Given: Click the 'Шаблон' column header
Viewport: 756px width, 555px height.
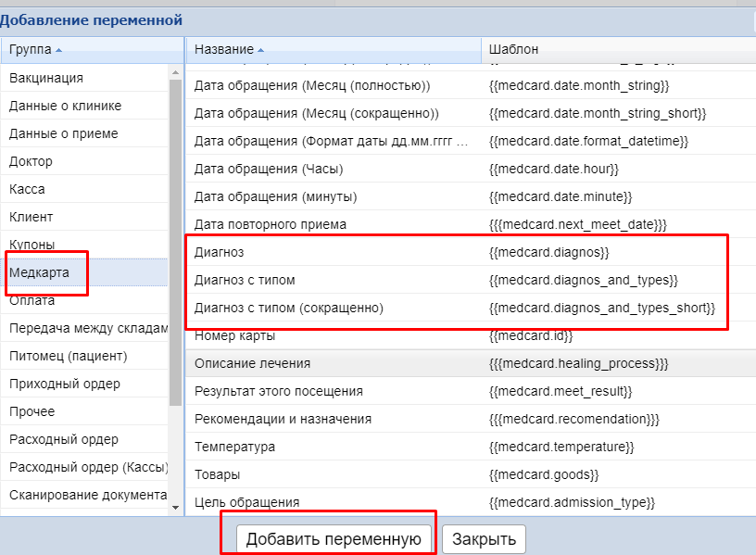Looking at the screenshot, I should pyautogui.click(x=513, y=49).
